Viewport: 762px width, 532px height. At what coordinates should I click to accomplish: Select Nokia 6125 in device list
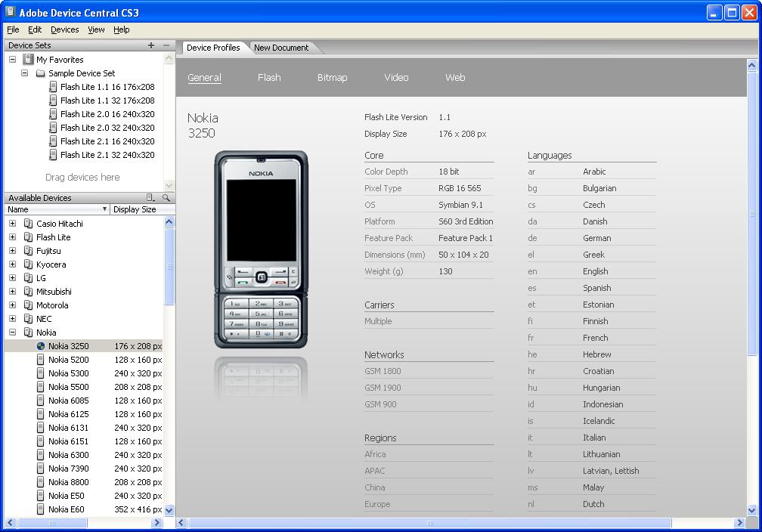pos(83,414)
